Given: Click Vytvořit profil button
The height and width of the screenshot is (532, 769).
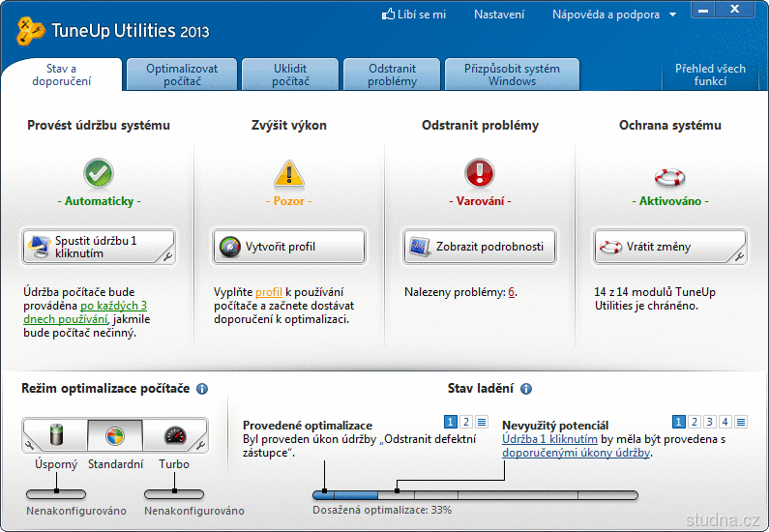Looking at the screenshot, I should tap(289, 247).
